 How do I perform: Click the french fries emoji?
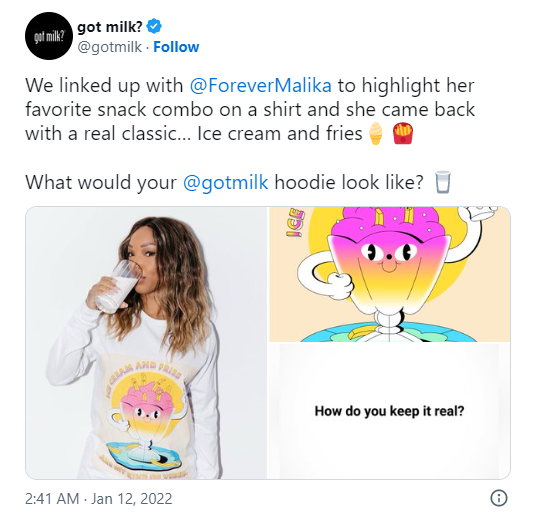point(403,133)
